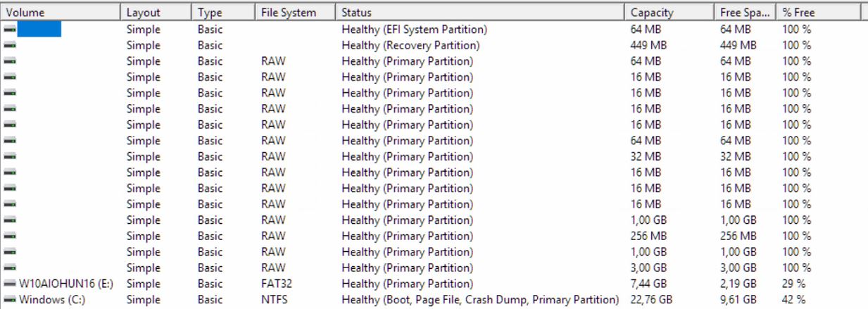
Task: Sort by the Volume column header
Action: pos(61,12)
